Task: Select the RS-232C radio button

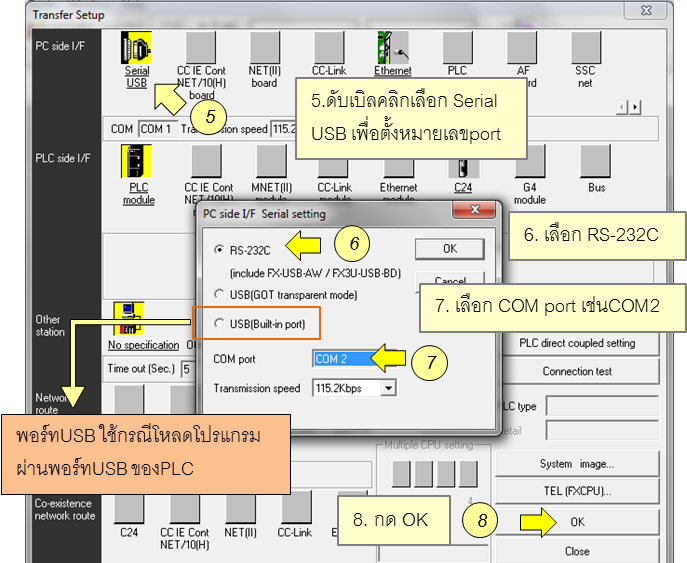Action: (219, 250)
